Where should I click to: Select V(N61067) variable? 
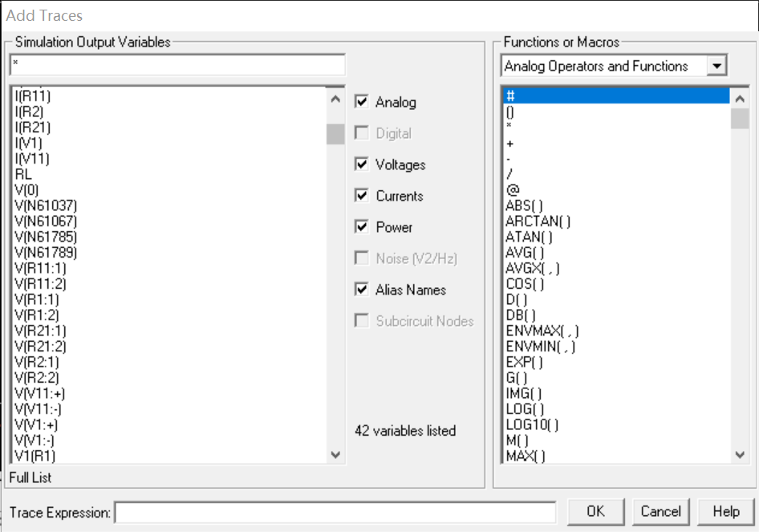tap(46, 221)
